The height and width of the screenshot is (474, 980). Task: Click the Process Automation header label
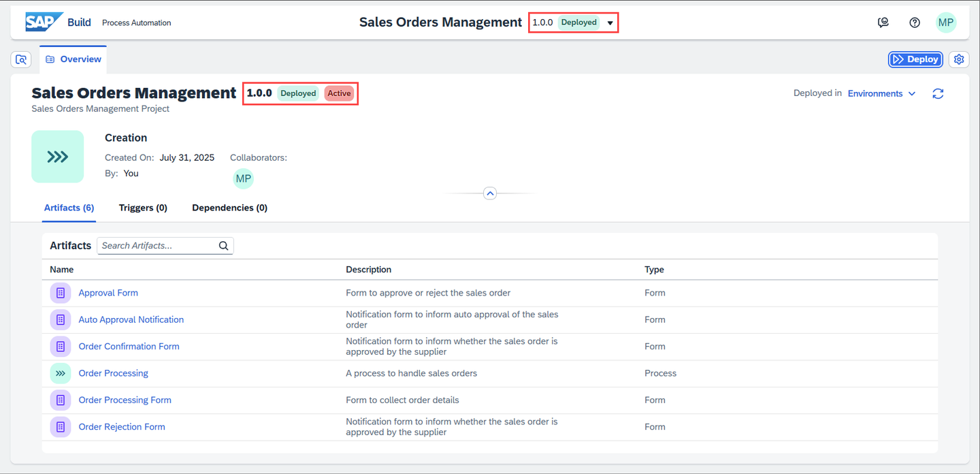[x=136, y=22]
